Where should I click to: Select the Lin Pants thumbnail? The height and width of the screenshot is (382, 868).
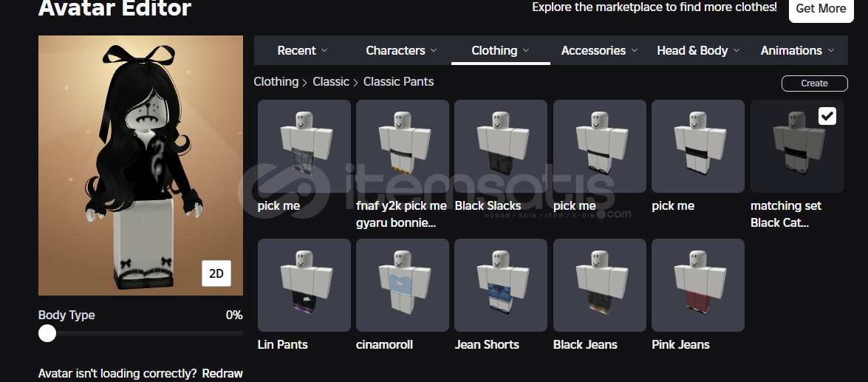[x=304, y=285]
